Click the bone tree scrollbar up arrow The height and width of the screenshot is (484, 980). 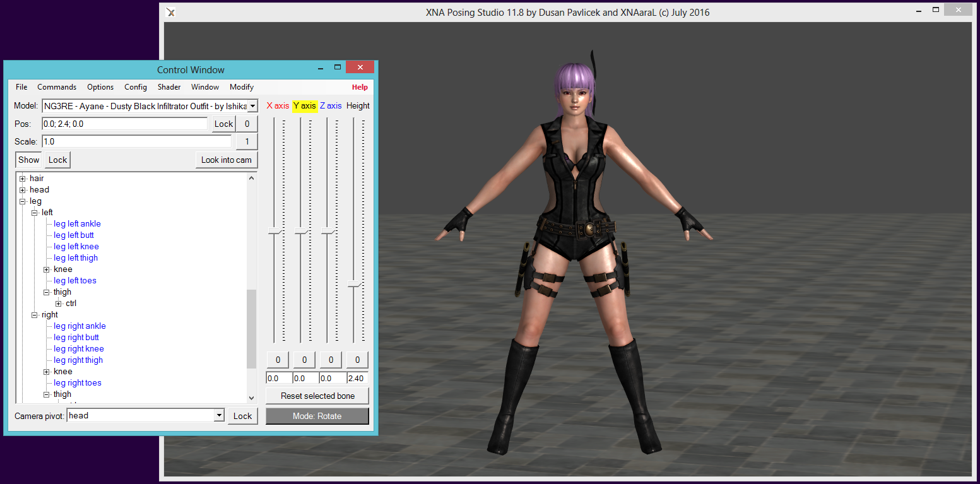tap(252, 178)
